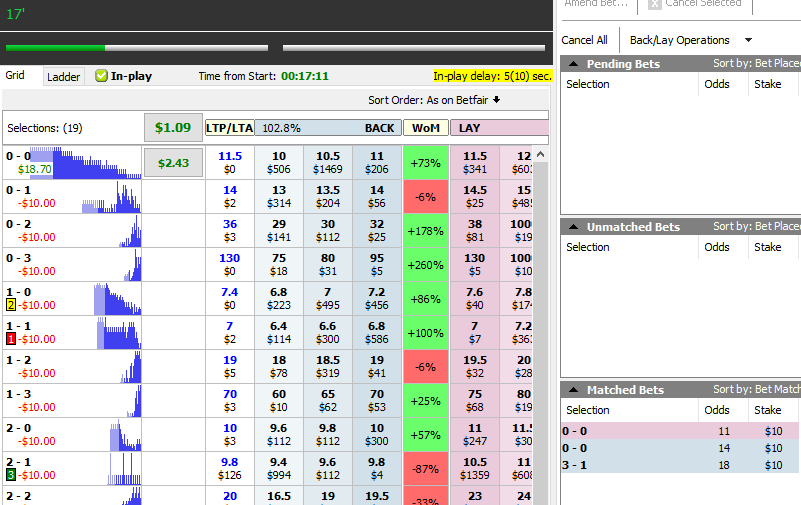Switch to the Grid view tab
Viewport: 801px width, 505px height.
(x=15, y=76)
